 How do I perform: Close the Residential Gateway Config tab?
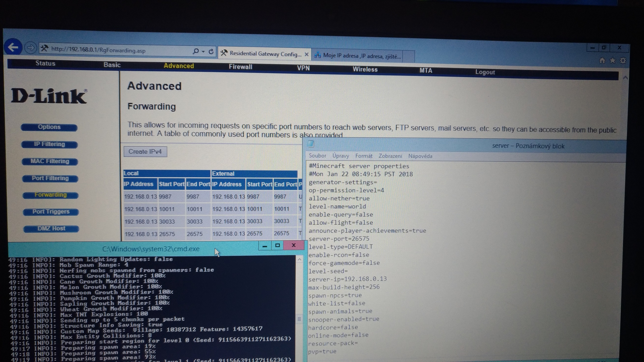[307, 54]
